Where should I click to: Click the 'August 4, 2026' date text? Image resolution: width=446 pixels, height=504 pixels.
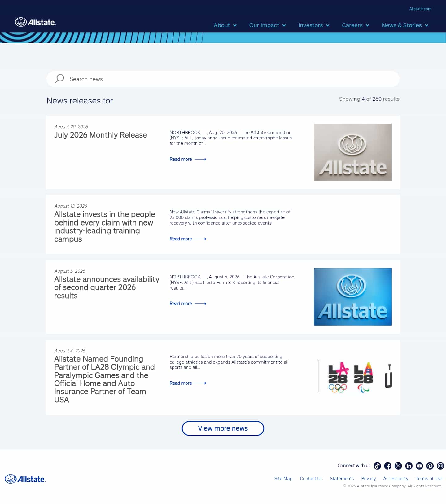coord(70,351)
